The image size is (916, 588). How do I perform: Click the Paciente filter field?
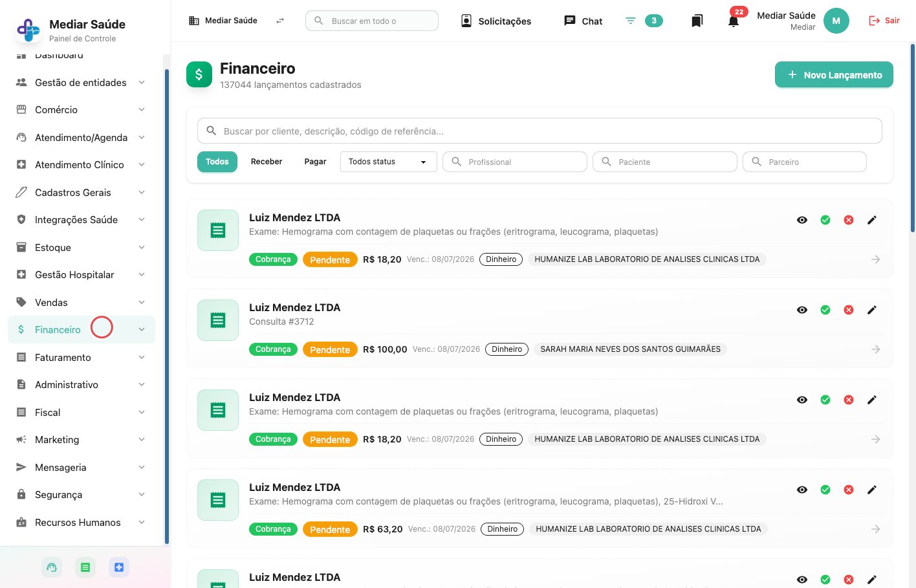tap(665, 162)
